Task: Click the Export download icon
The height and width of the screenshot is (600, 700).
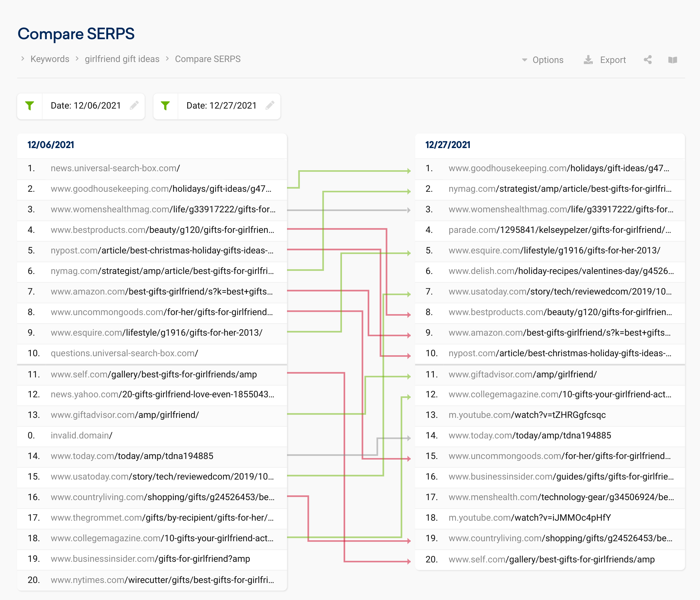Action: point(588,60)
